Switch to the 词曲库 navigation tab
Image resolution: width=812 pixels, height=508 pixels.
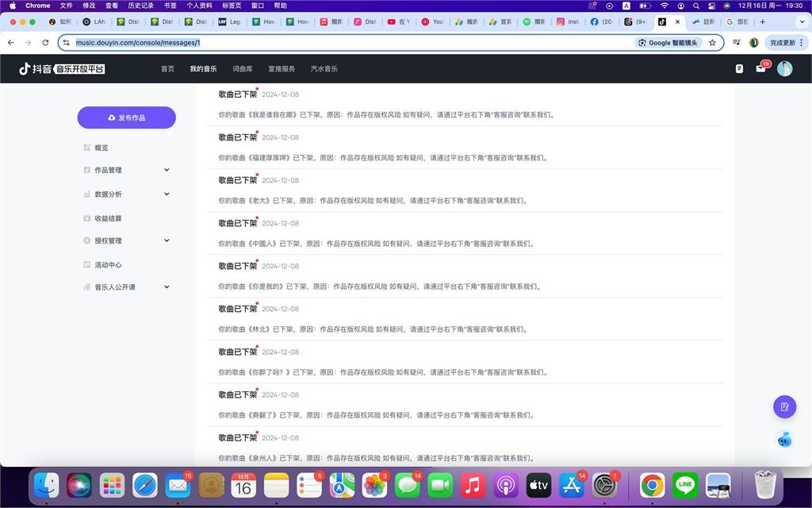tap(243, 69)
